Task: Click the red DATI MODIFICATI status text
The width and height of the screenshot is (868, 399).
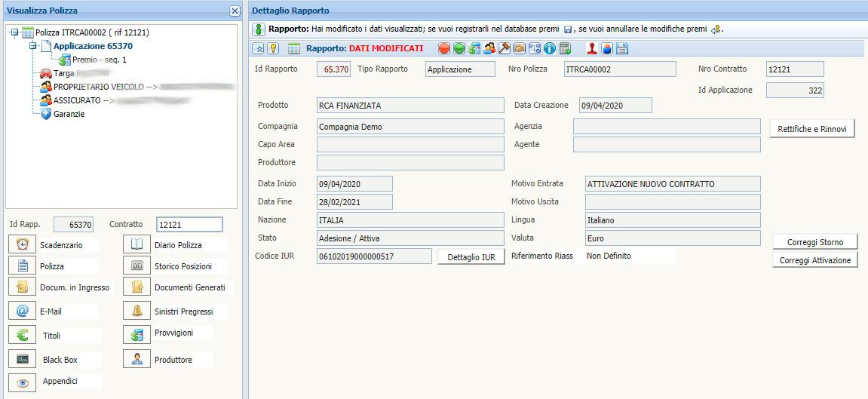Action: (386, 48)
